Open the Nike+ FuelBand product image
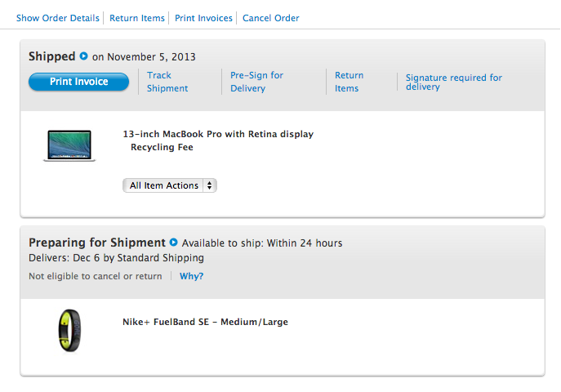Image resolution: width=561 pixels, height=392 pixels. [x=69, y=331]
